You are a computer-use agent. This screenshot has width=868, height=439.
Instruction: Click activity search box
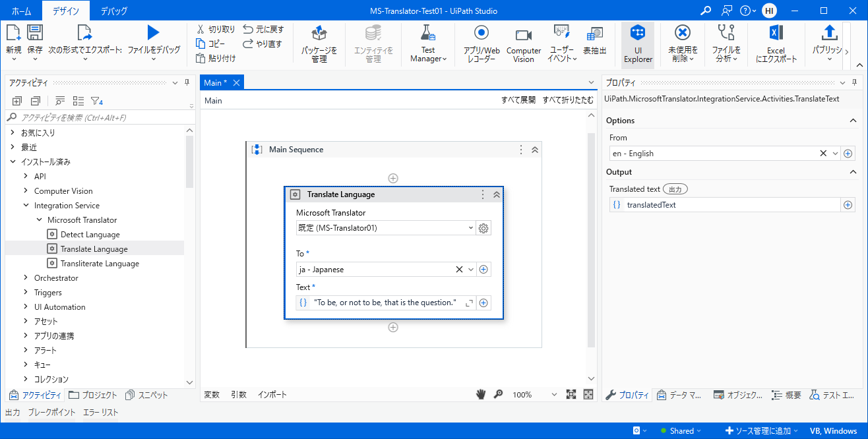point(99,117)
